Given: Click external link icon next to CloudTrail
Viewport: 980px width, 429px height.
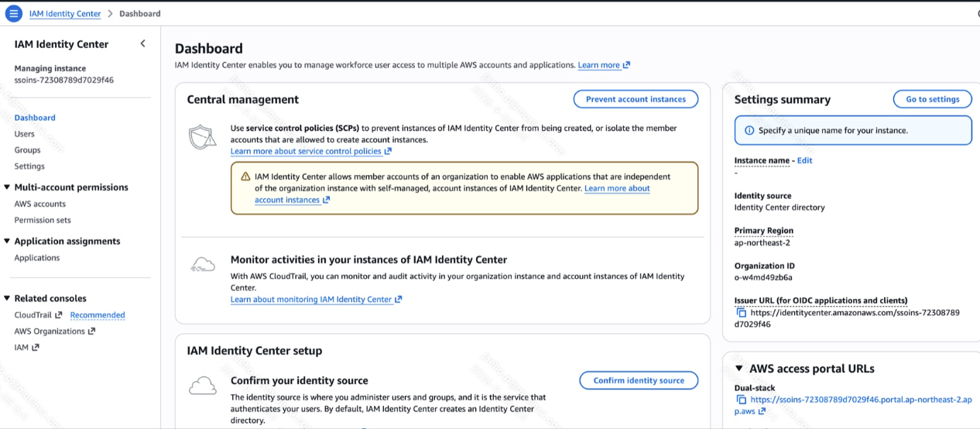Looking at the screenshot, I should coord(59,315).
